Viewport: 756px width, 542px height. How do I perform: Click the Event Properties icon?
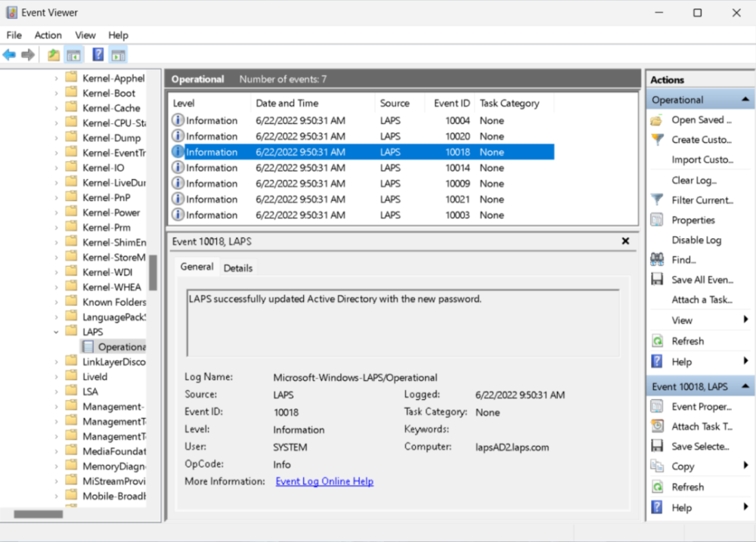point(657,407)
